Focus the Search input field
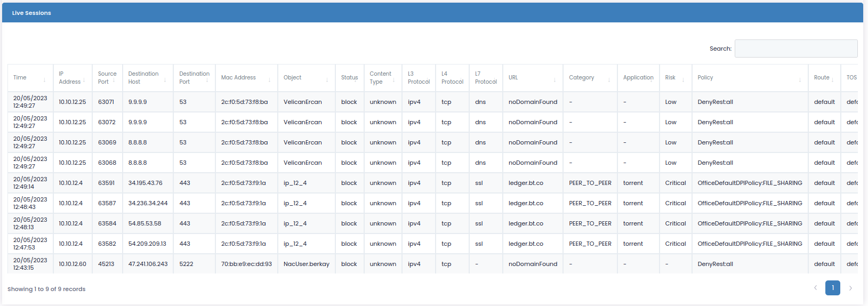This screenshot has height=306, width=868. [795, 49]
